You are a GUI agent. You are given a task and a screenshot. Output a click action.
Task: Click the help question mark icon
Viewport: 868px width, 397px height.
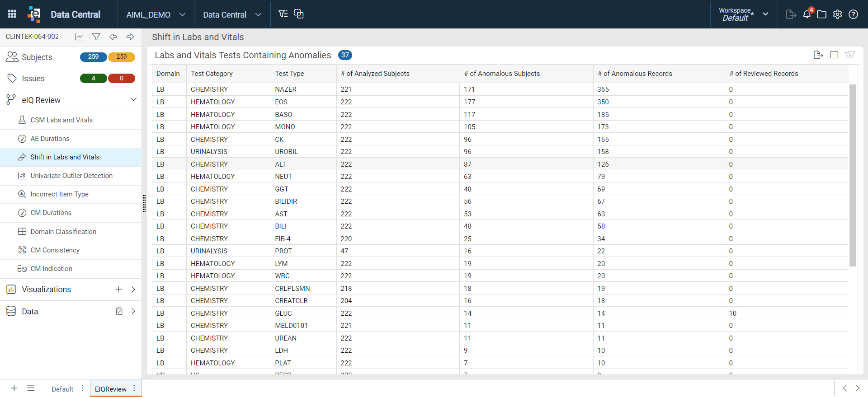point(853,14)
